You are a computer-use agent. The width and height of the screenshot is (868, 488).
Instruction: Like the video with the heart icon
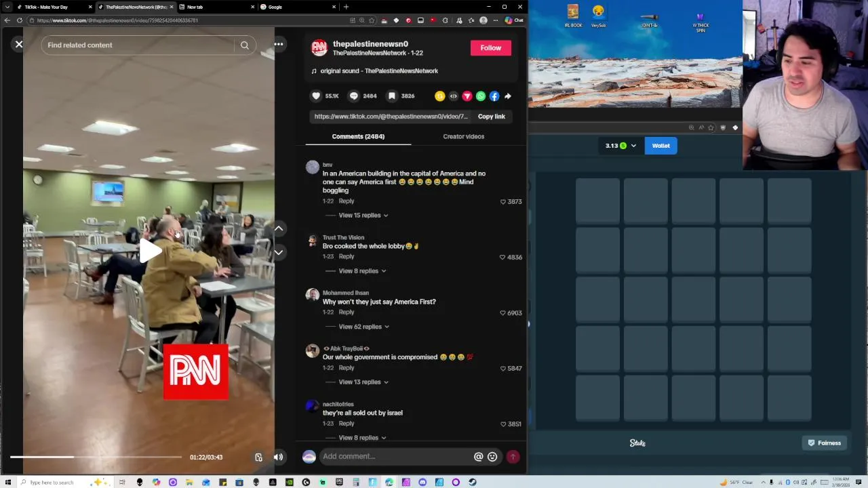(316, 96)
